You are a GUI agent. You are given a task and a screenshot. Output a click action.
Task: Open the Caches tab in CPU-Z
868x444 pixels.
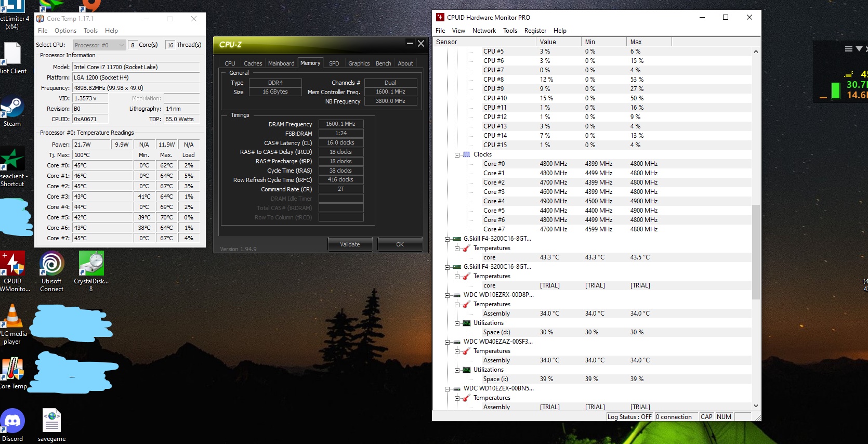tap(253, 63)
